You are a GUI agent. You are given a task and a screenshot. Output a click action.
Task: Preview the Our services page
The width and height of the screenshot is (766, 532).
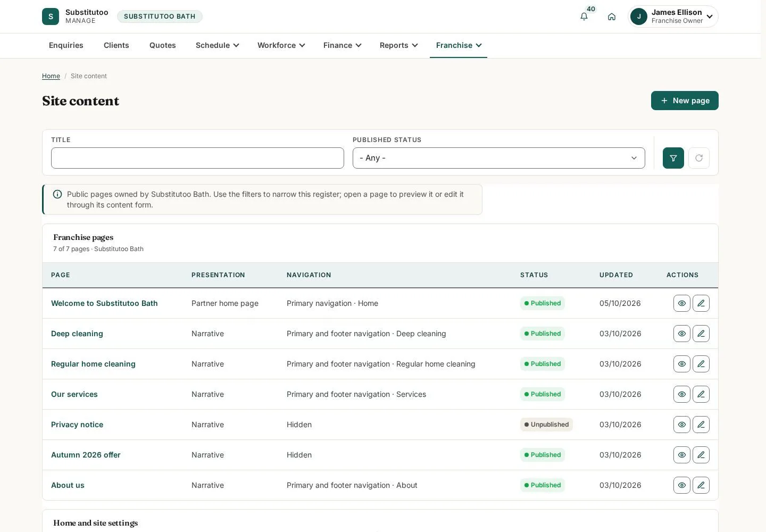(x=682, y=394)
